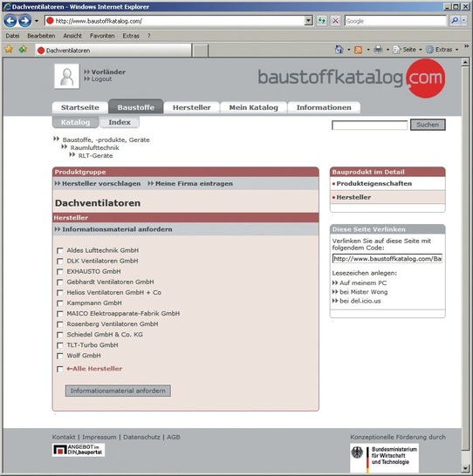The width and height of the screenshot is (473, 476).
Task: Check Aldes Lufttechnik GmbH checkbox
Action: point(60,251)
